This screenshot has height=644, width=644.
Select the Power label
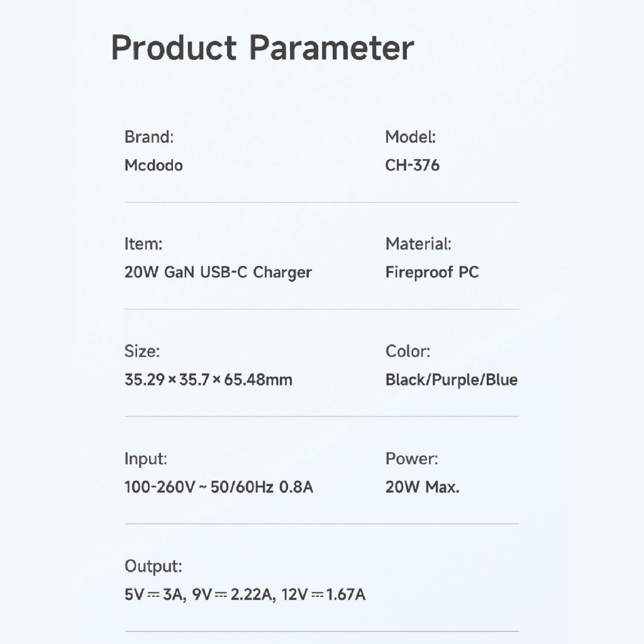[411, 458]
